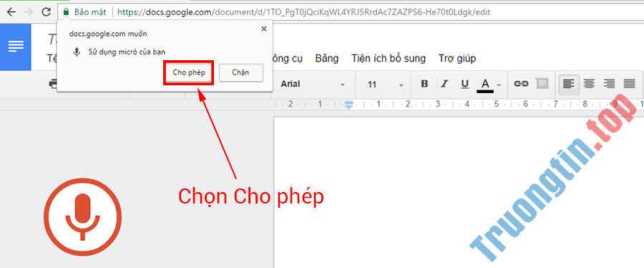644x268 pixels.
Task: Select center text alignment
Action: coord(590,85)
